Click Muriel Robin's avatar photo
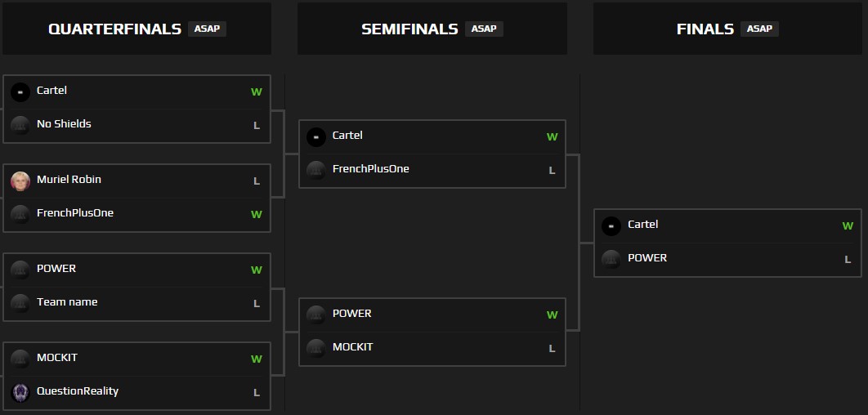 pyautogui.click(x=20, y=181)
